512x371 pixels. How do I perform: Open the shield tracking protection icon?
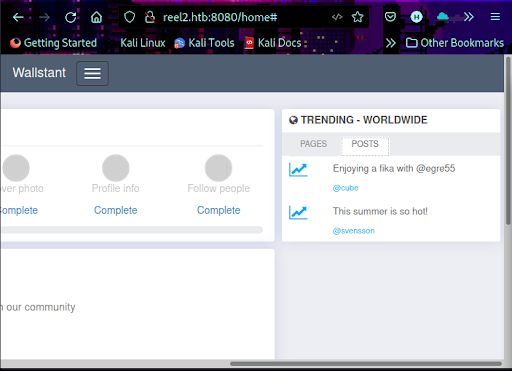129,17
